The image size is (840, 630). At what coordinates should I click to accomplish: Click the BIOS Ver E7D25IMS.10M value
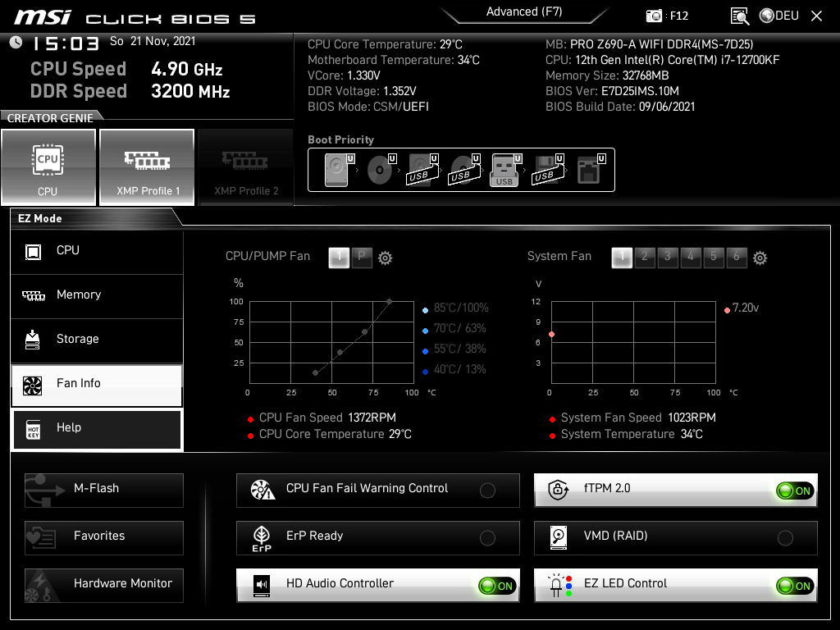pyautogui.click(x=640, y=91)
